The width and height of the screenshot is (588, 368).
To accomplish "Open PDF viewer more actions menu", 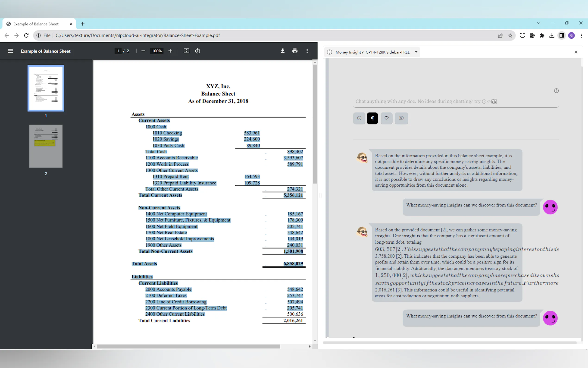I will (307, 51).
